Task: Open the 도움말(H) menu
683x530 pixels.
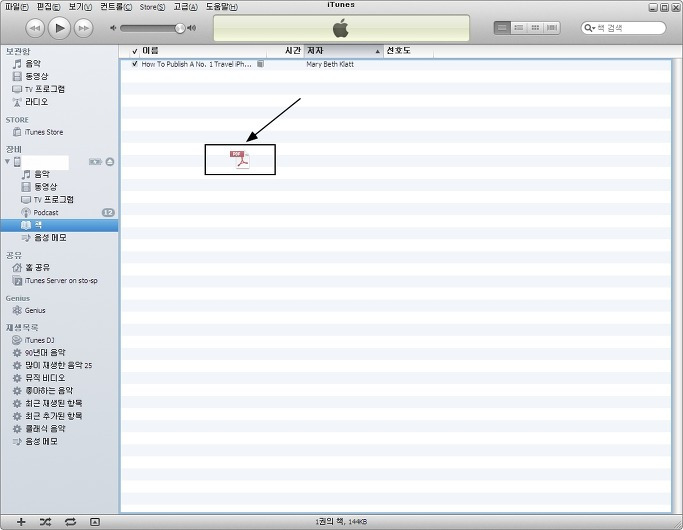Action: [222, 7]
